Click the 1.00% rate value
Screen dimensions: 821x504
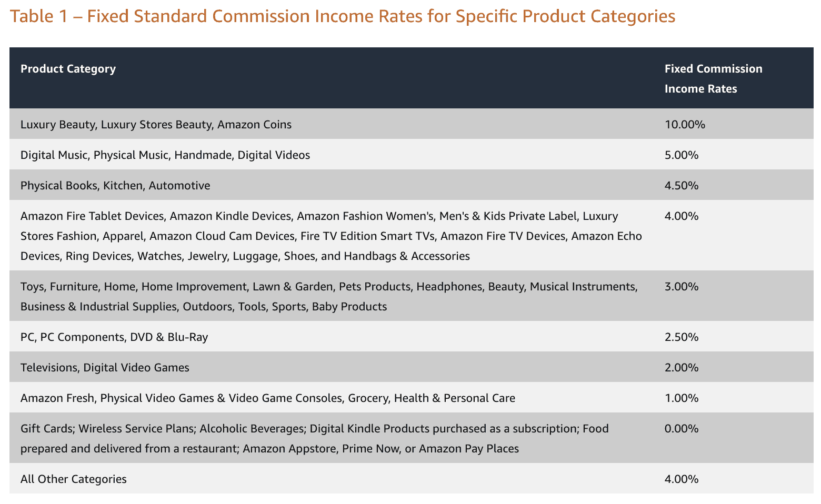pyautogui.click(x=682, y=398)
